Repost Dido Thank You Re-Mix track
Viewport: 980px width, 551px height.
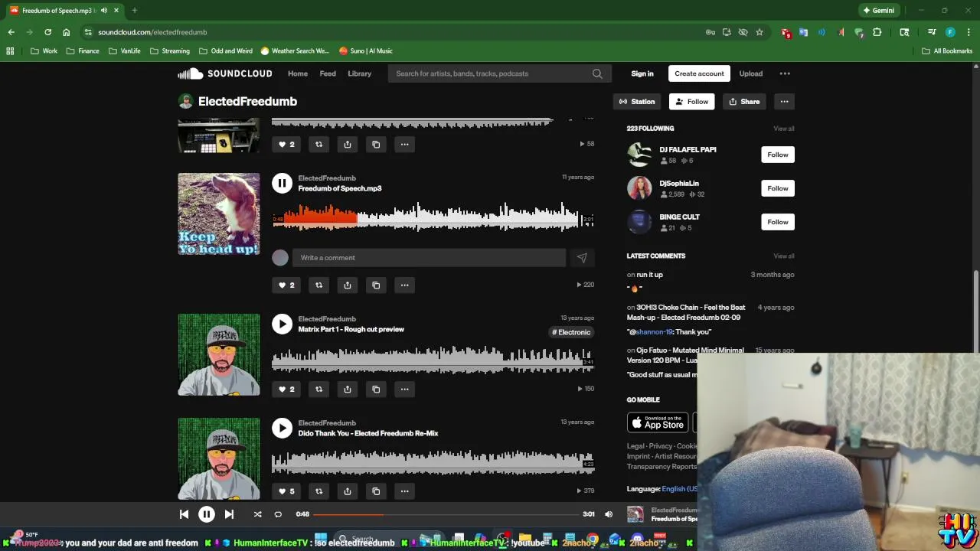319,491
